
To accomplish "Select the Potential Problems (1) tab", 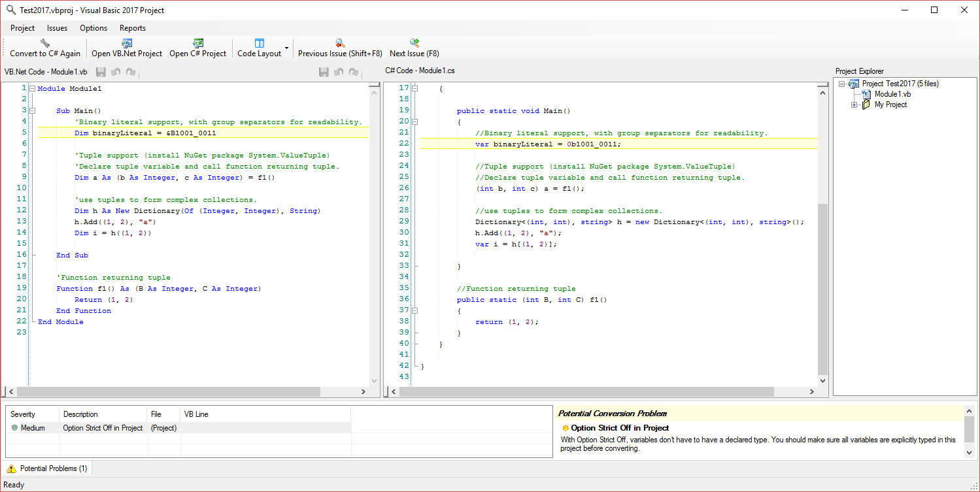I will (47, 468).
